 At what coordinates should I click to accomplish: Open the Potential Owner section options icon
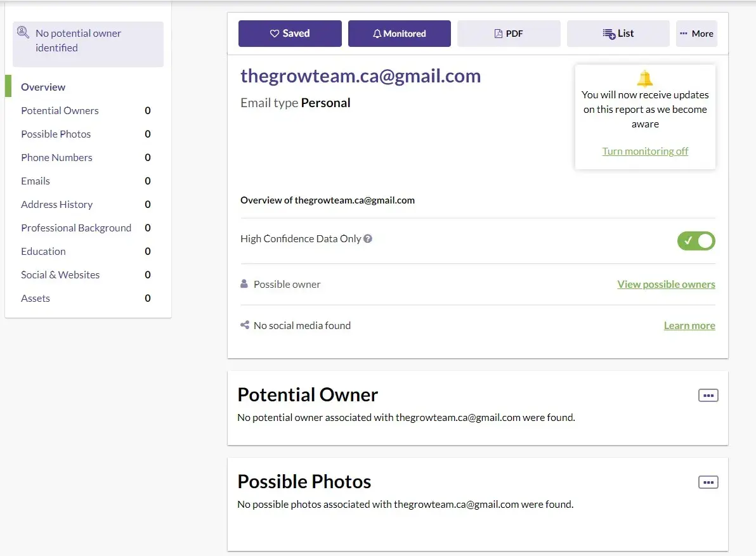(x=708, y=396)
